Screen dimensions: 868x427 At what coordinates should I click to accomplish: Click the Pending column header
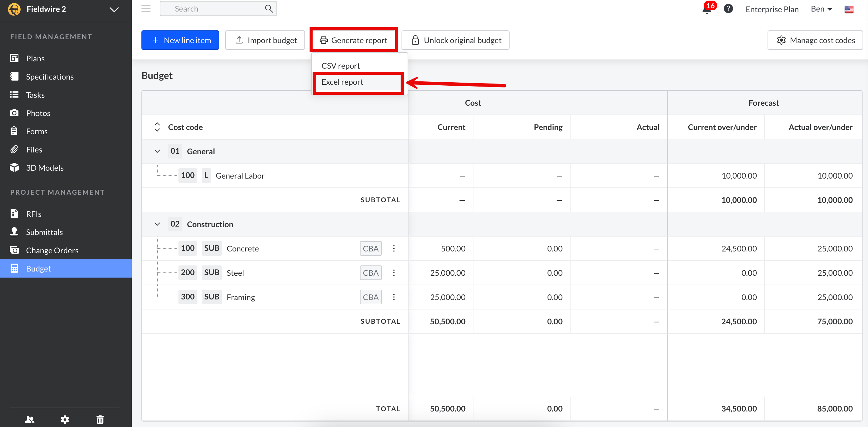pyautogui.click(x=548, y=127)
